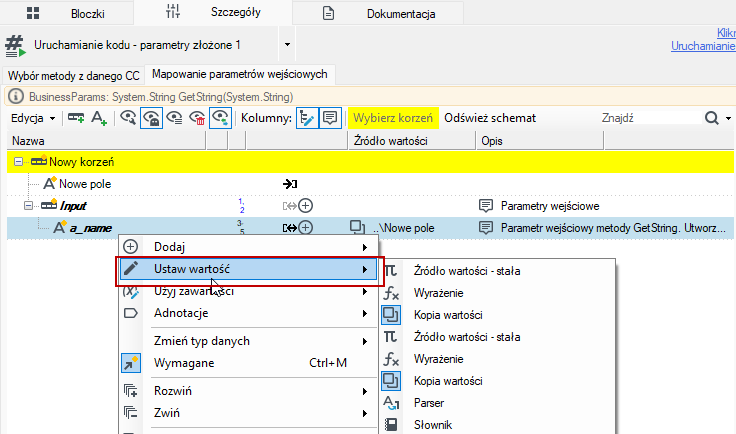736x434 pixels.
Task: Click the Nazwa column header
Action: (x=107, y=141)
